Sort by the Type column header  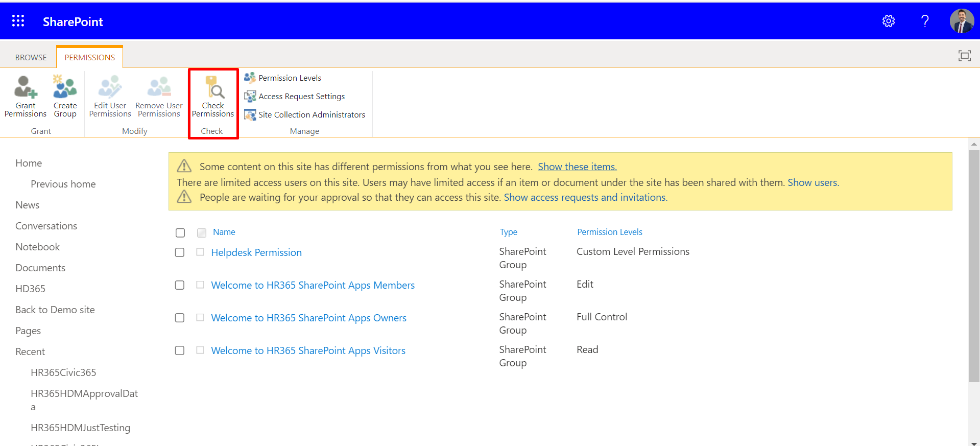pos(509,232)
